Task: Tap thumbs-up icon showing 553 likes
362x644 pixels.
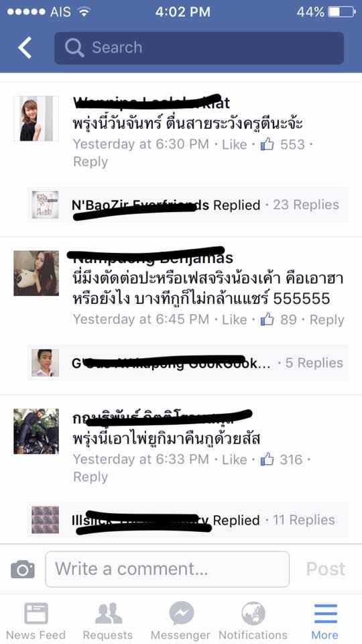Action: click(267, 144)
